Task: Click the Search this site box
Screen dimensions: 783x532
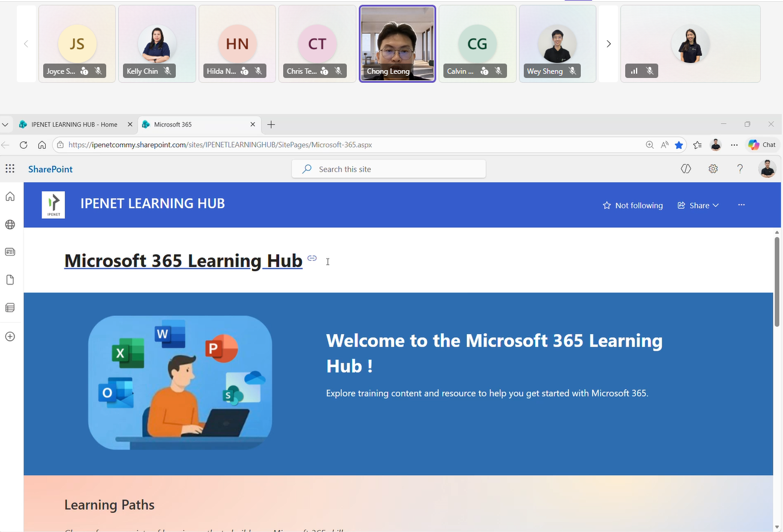Action: click(388, 169)
